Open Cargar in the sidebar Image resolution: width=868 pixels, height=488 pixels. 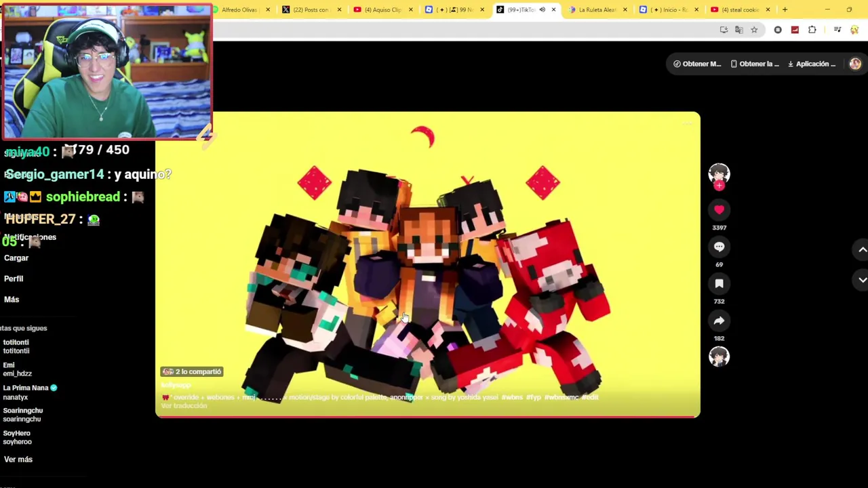pyautogui.click(x=16, y=258)
